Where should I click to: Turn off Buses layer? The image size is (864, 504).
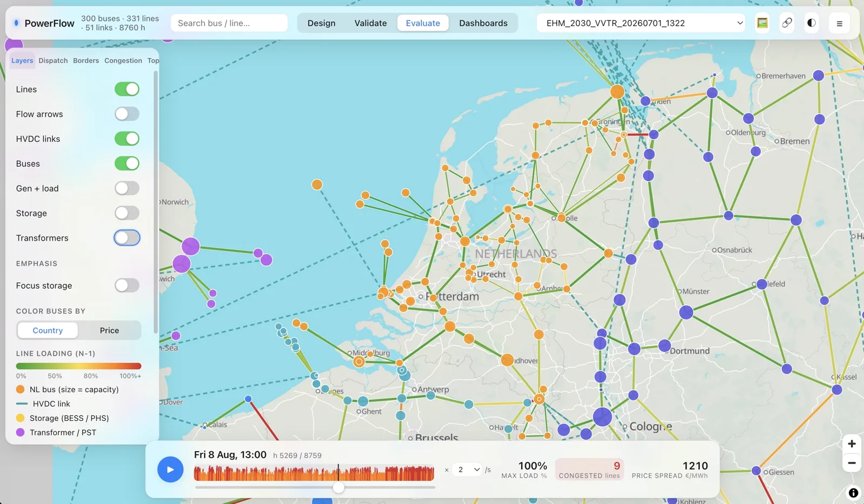tap(127, 164)
